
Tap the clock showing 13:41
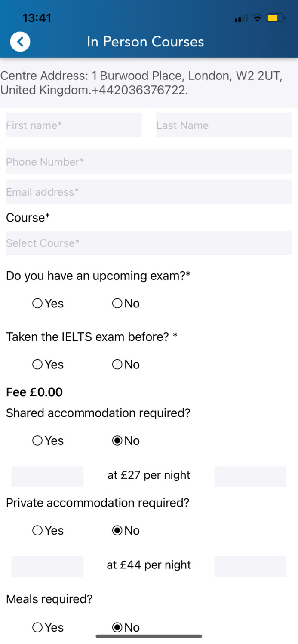click(x=37, y=18)
